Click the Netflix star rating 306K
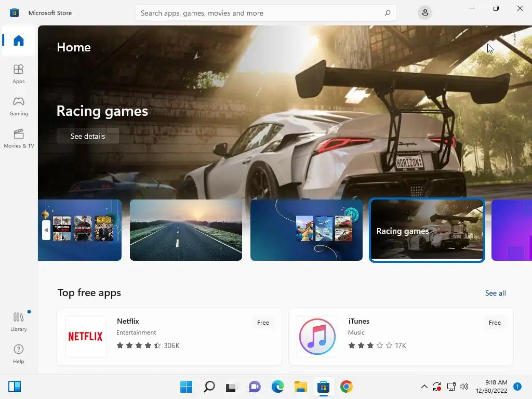This screenshot has height=399, width=532. [148, 345]
